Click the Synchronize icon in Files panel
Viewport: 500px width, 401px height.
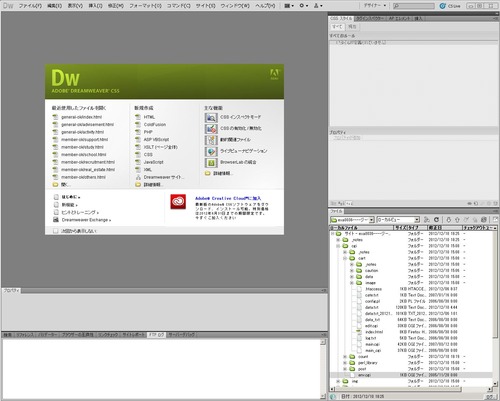[484, 220]
